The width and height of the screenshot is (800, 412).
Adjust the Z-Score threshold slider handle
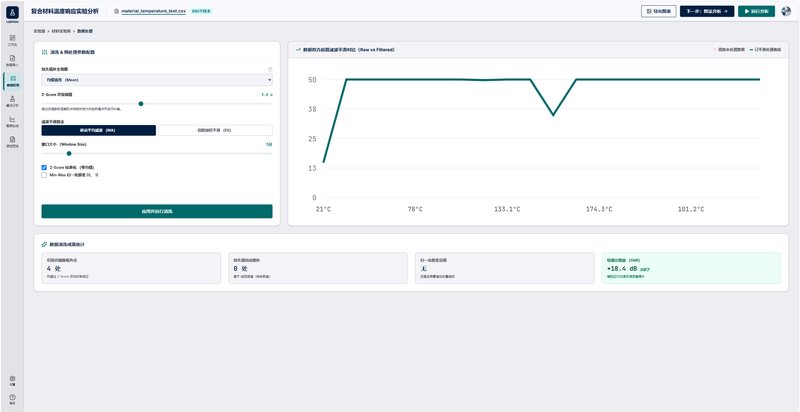pos(141,104)
